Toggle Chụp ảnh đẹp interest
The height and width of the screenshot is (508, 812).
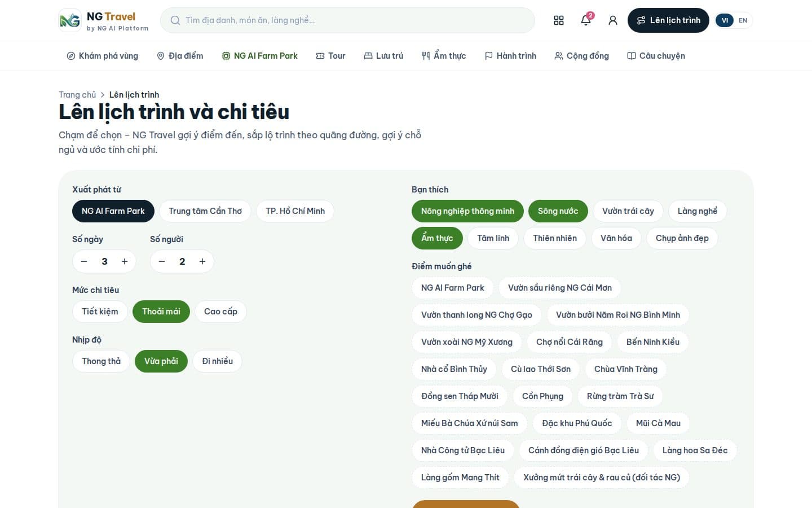point(682,238)
